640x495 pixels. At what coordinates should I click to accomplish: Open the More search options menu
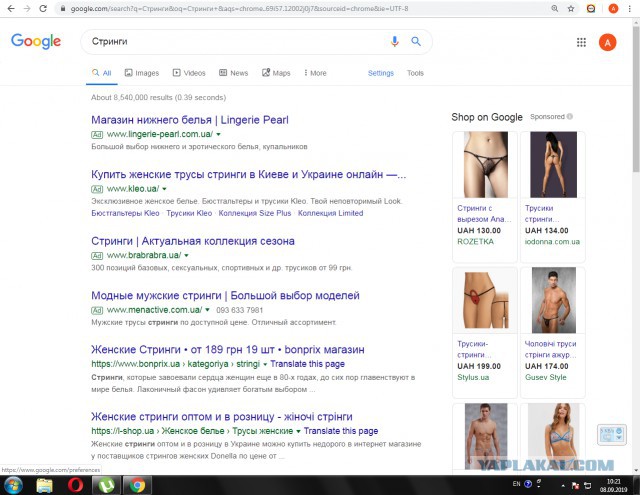tap(315, 73)
